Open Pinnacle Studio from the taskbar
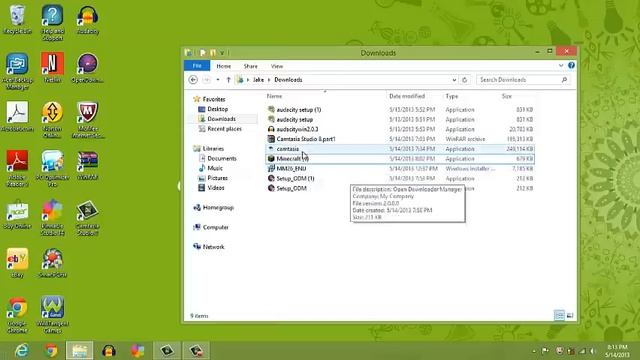 click(138, 351)
